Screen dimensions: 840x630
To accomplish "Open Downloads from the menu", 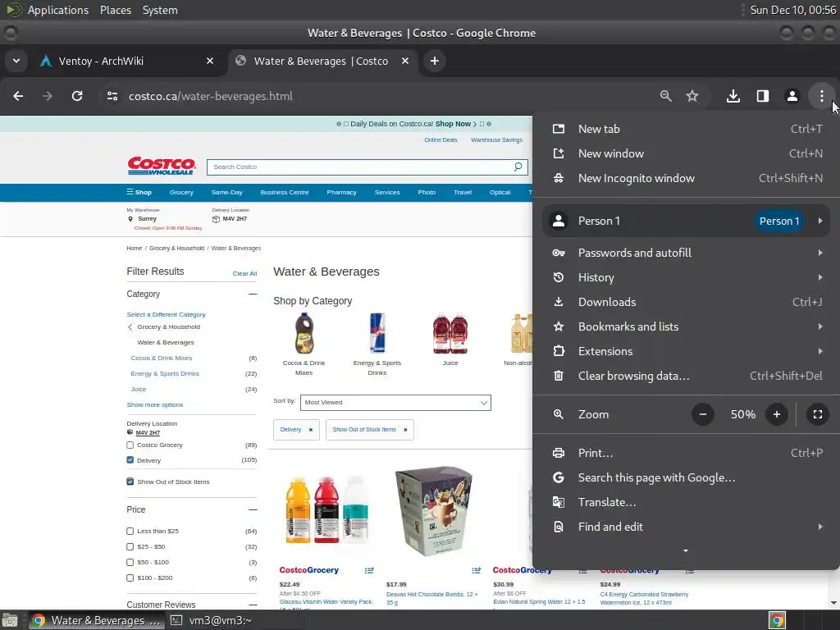I will pos(687,302).
